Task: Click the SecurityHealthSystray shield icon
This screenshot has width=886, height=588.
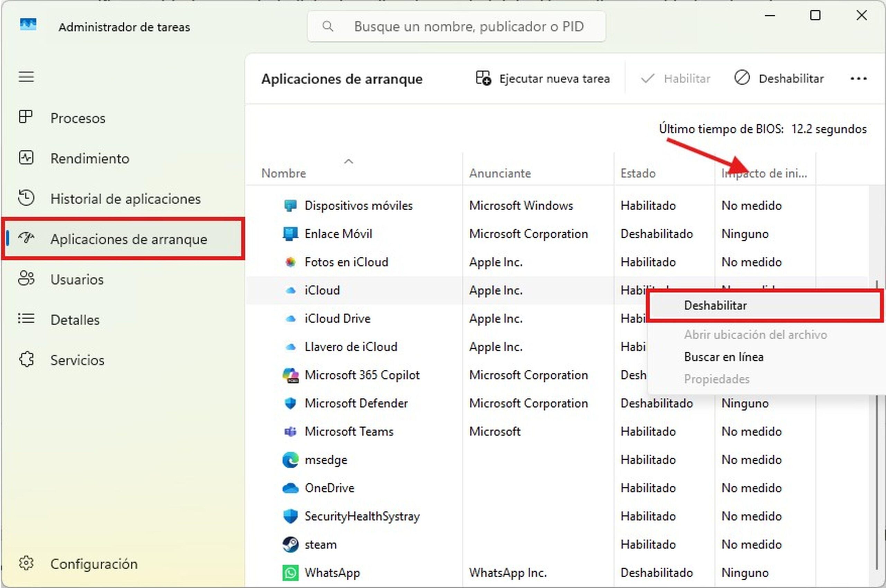Action: tap(290, 516)
